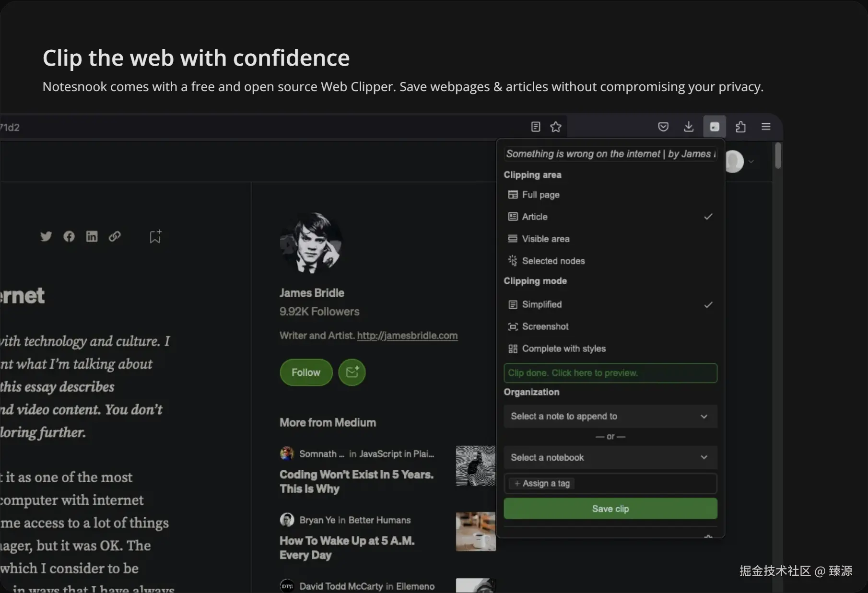Open the coding article thumbnail image
The image size is (868, 593).
(x=476, y=465)
